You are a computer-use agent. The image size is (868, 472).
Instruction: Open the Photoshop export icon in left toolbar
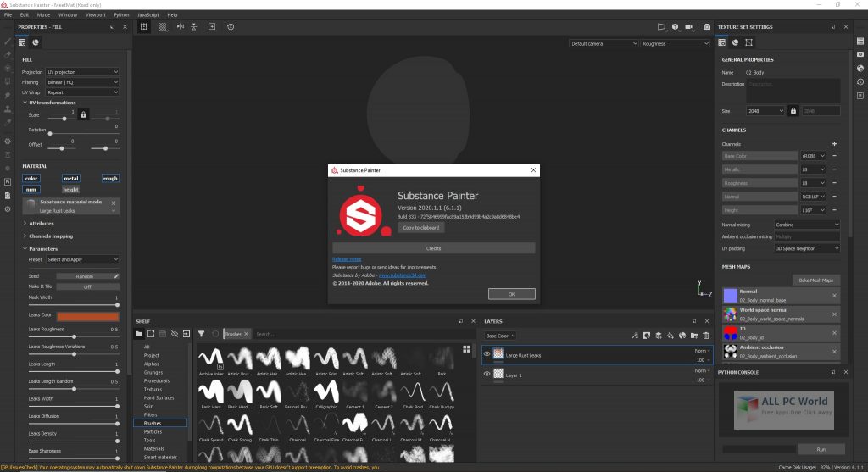7,181
